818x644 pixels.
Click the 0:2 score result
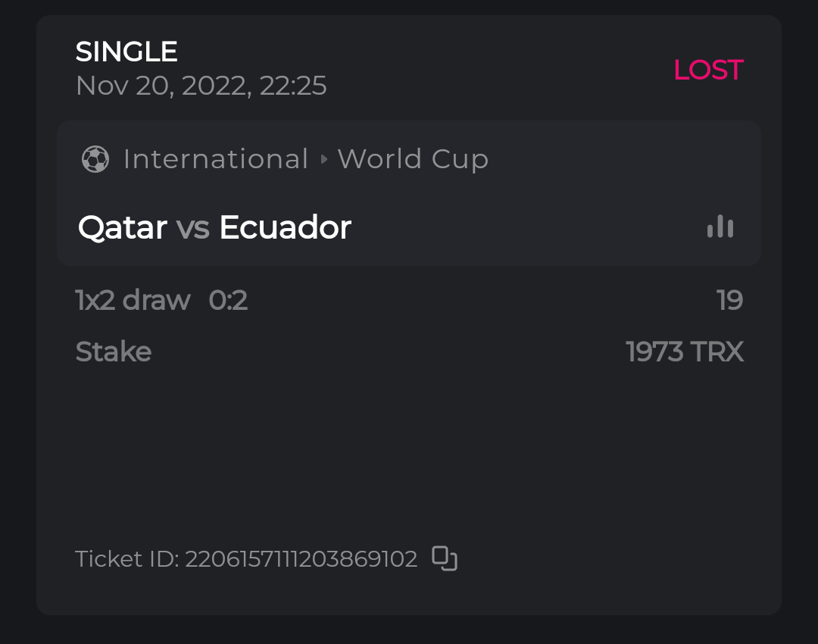coord(228,301)
